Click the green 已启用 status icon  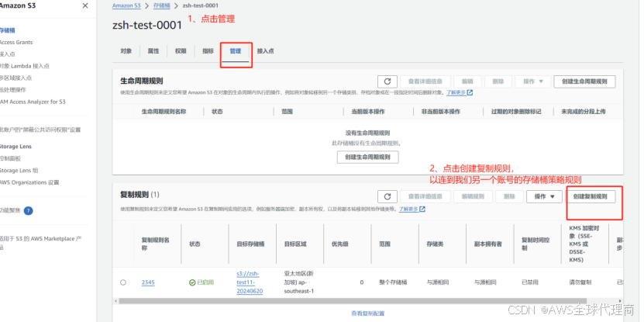pos(191,282)
